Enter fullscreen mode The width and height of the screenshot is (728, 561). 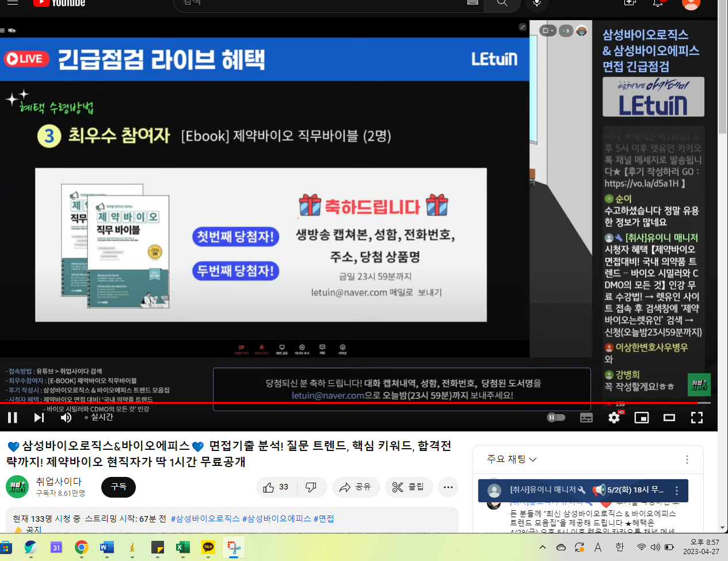(x=697, y=418)
